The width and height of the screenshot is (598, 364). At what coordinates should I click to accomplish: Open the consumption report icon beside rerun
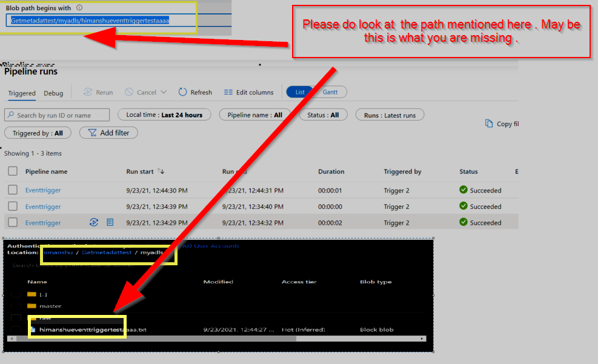coord(110,222)
